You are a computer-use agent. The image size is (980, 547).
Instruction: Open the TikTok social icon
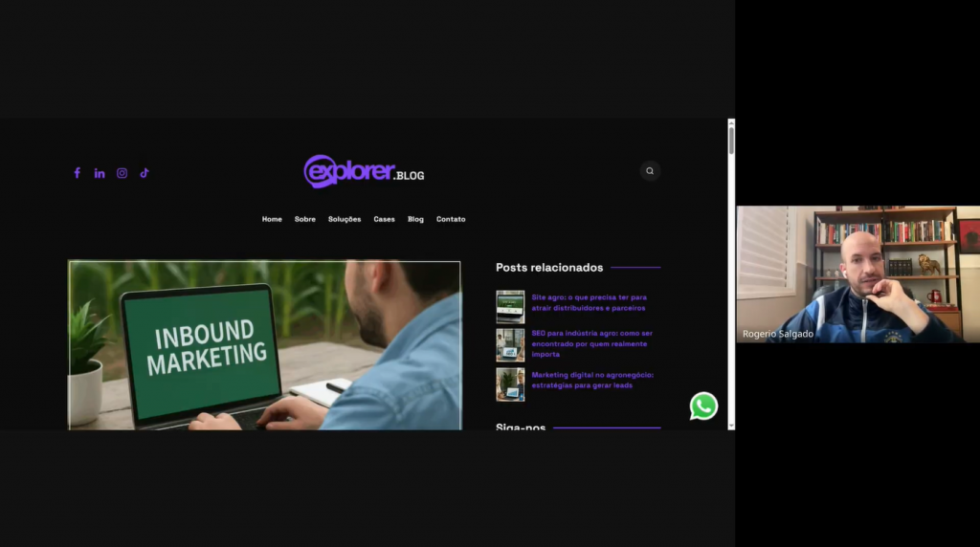pyautogui.click(x=145, y=173)
